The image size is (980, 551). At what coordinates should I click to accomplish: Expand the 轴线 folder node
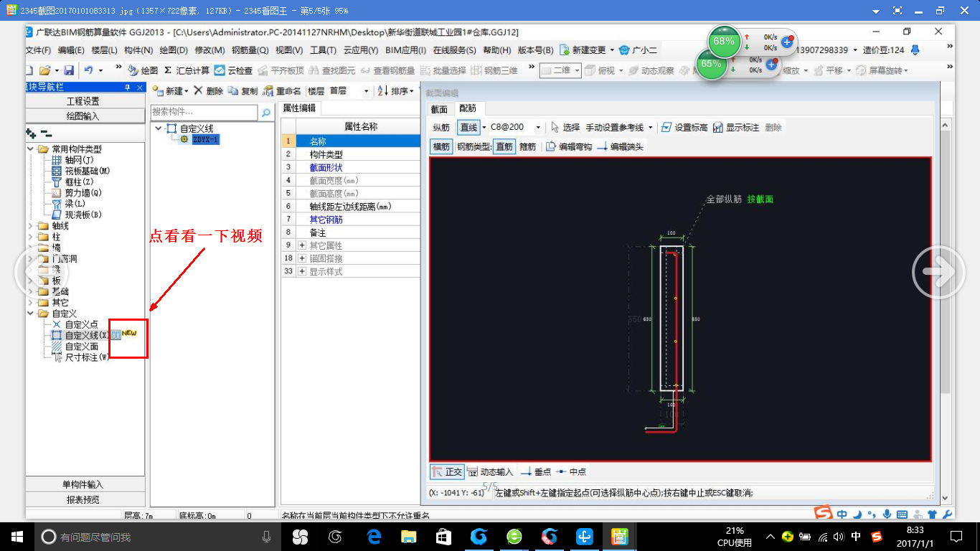(x=31, y=225)
